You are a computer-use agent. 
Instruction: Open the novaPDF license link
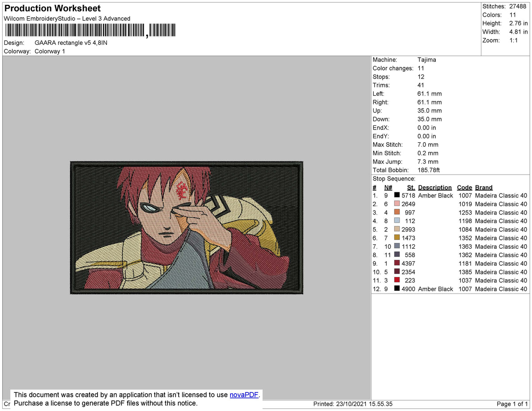[243, 395]
